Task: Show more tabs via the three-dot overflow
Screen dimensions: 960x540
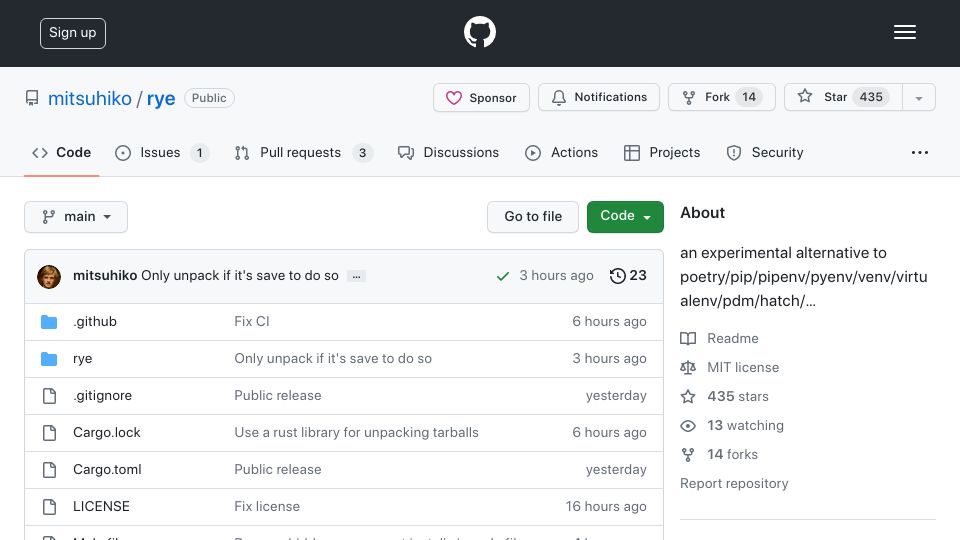Action: [x=920, y=152]
